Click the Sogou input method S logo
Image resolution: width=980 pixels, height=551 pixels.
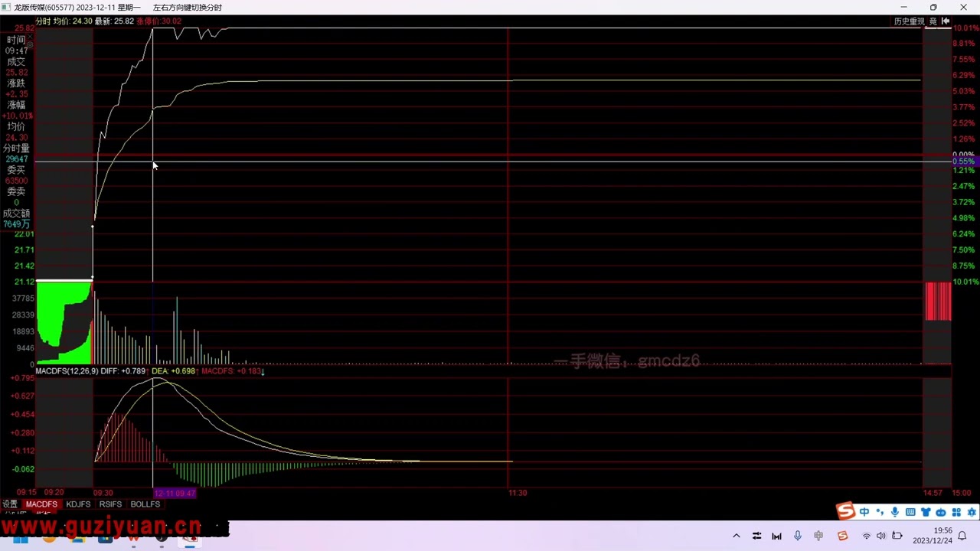pyautogui.click(x=845, y=511)
